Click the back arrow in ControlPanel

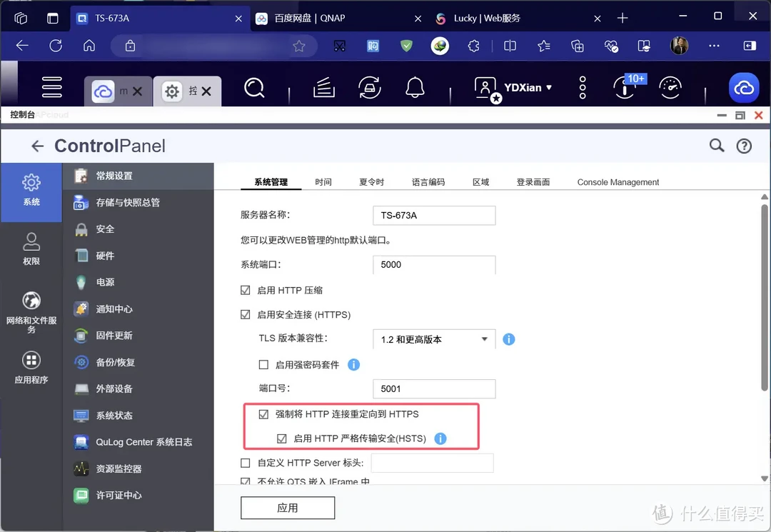coord(36,146)
